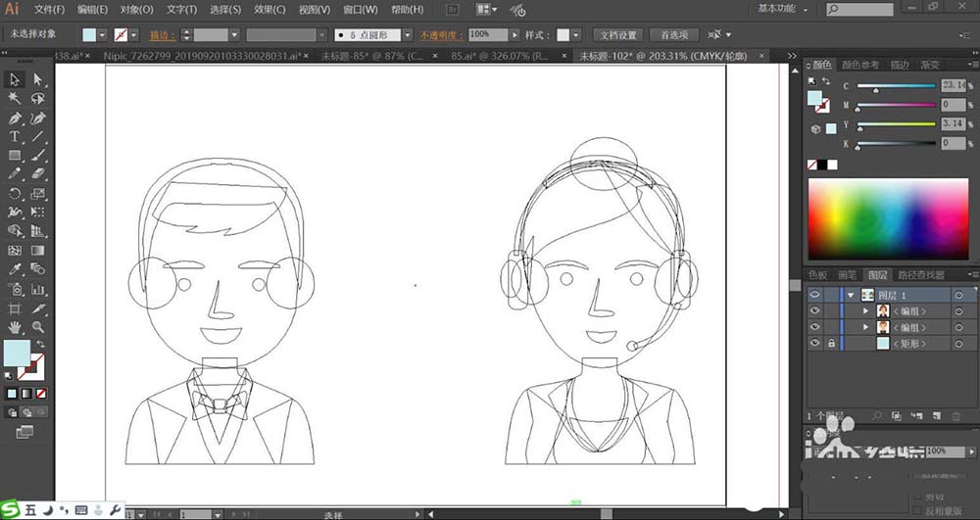Image resolution: width=980 pixels, height=520 pixels.
Task: Open the 窗口(W) menu
Action: click(x=361, y=10)
